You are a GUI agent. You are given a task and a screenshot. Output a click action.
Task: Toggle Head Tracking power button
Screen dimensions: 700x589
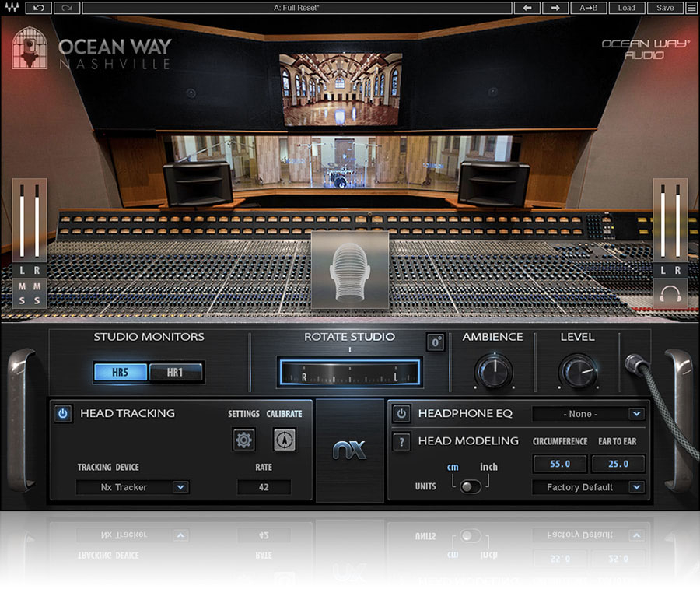63,414
